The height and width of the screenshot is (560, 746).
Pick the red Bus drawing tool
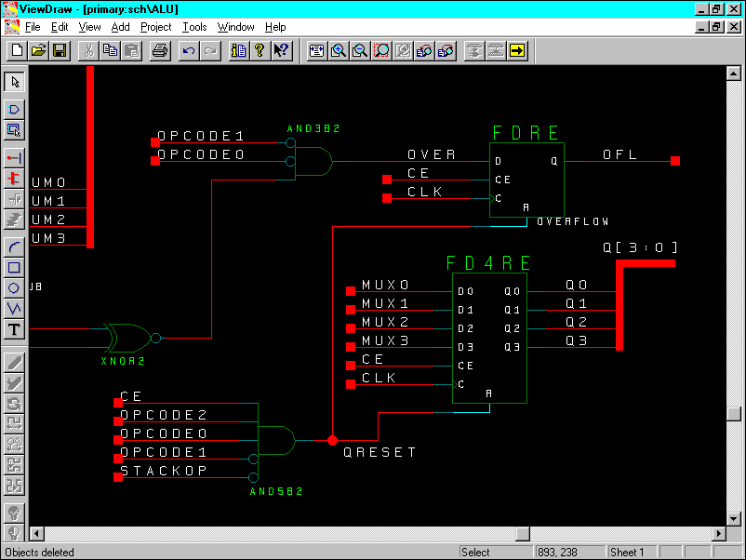tap(14, 179)
